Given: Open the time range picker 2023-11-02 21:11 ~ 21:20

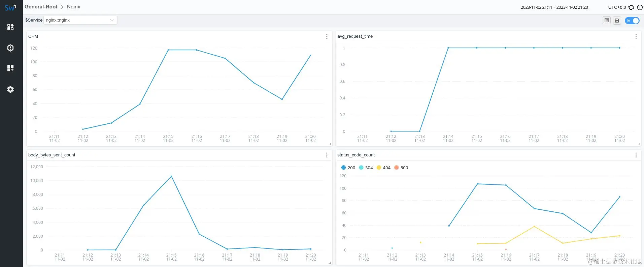Looking at the screenshot, I should click(554, 7).
